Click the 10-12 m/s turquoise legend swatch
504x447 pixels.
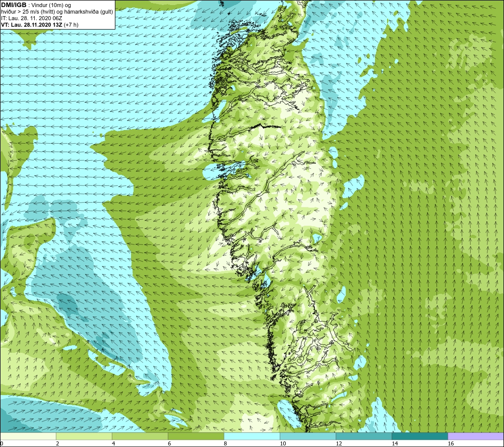[x=308, y=436]
